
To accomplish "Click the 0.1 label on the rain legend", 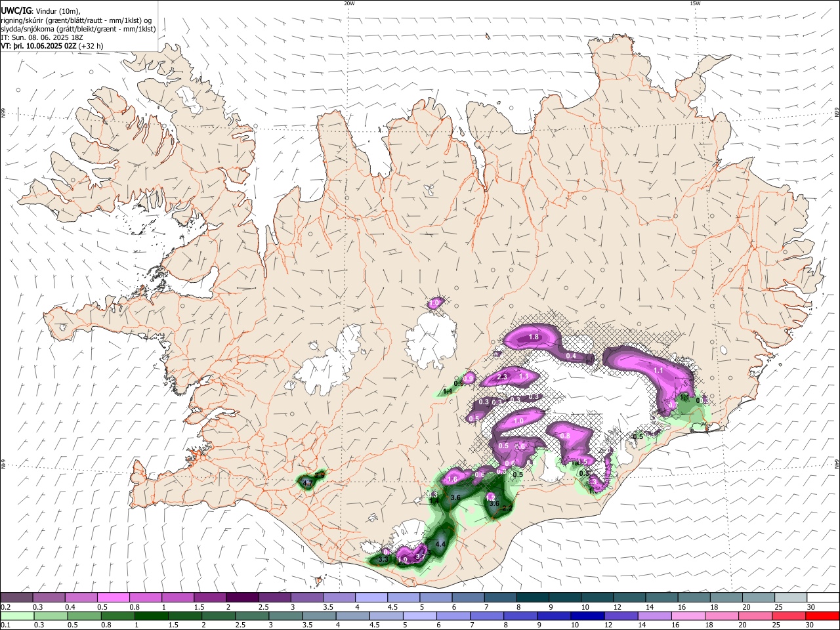I will pos(5,625).
